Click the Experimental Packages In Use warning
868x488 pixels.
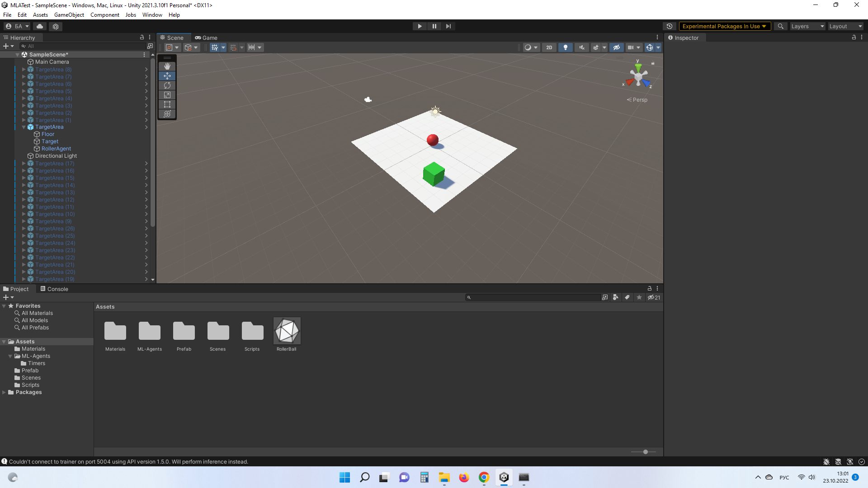(x=723, y=26)
